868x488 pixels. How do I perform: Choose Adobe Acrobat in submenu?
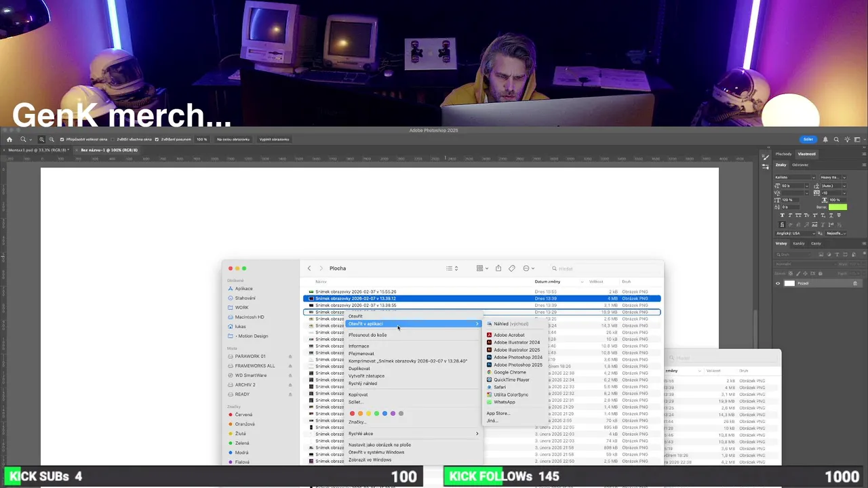pos(509,335)
